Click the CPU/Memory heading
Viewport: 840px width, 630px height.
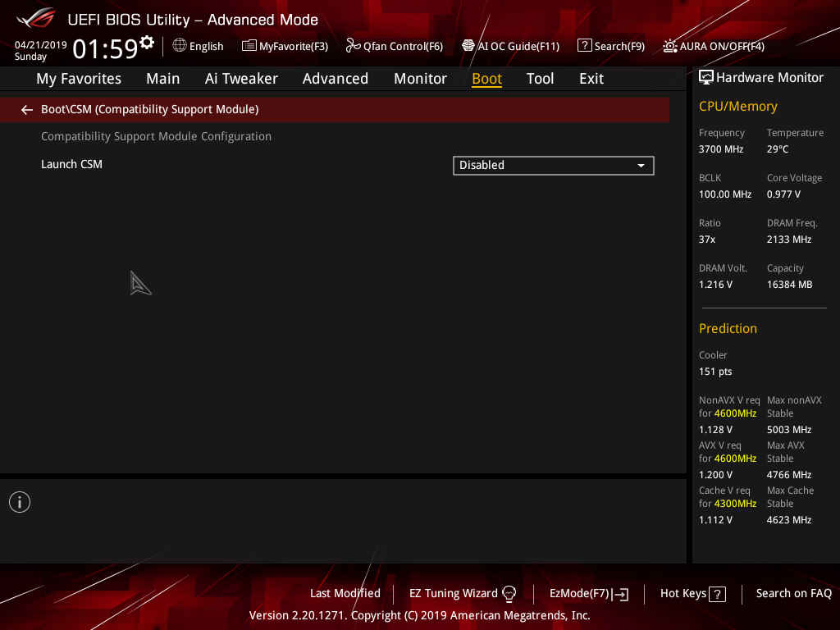coord(737,106)
